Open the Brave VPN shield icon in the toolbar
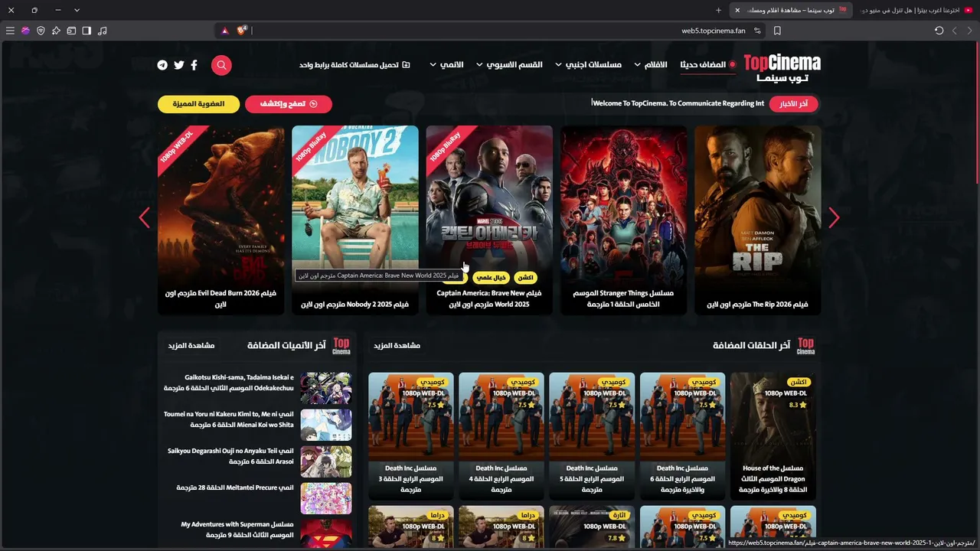The height and width of the screenshot is (551, 980). [x=41, y=31]
